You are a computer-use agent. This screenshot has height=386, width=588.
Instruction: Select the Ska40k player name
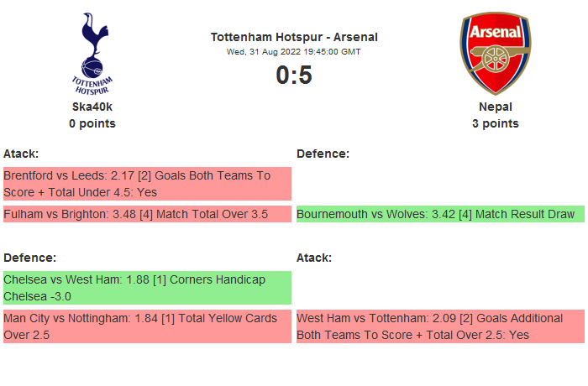click(92, 107)
